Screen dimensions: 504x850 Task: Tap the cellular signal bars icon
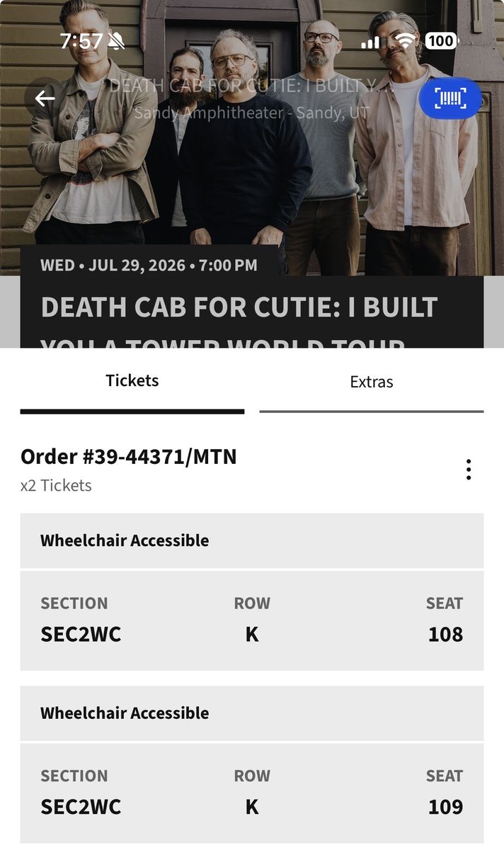pyautogui.click(x=371, y=42)
